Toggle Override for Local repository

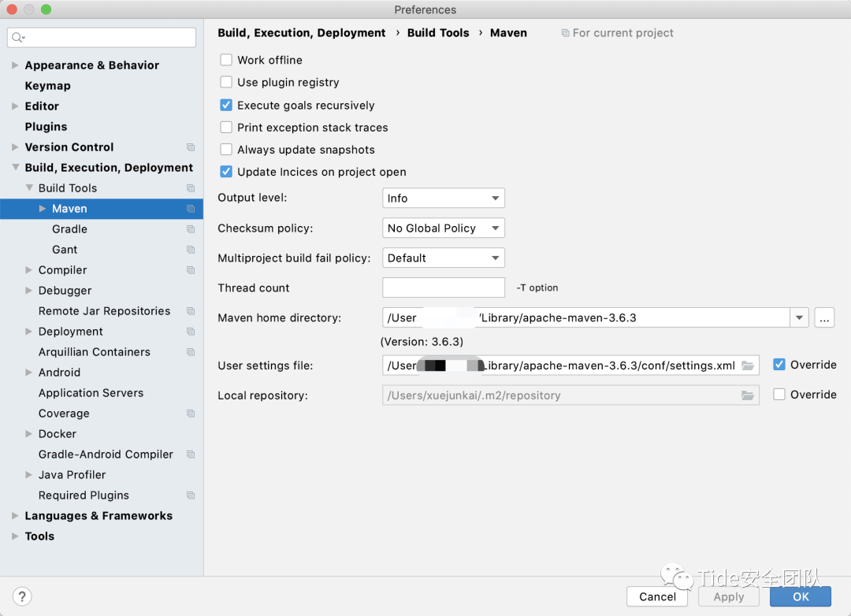coord(779,395)
